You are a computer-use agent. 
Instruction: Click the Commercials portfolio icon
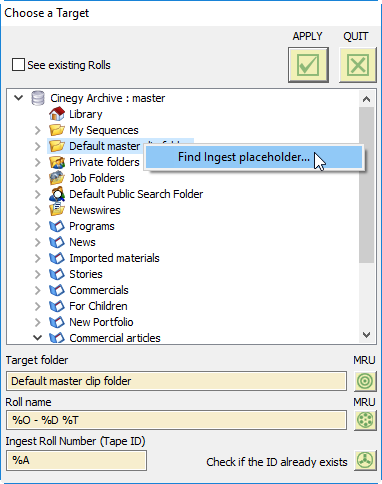click(x=57, y=290)
